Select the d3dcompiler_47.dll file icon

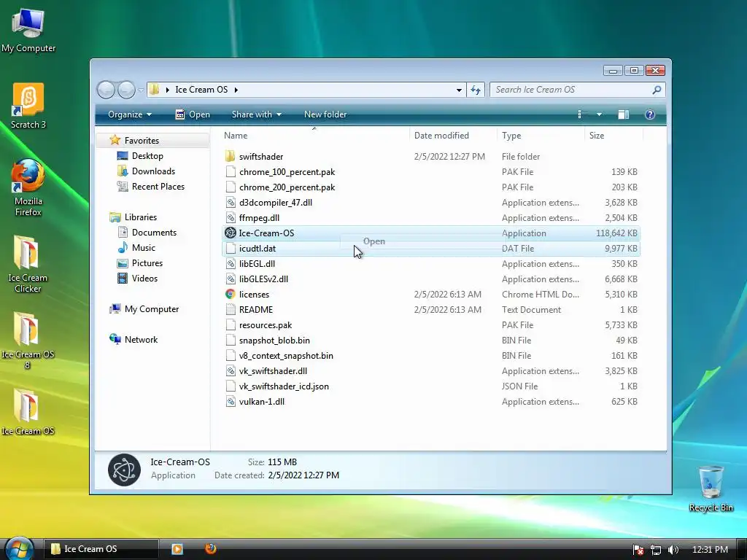pyautogui.click(x=230, y=203)
